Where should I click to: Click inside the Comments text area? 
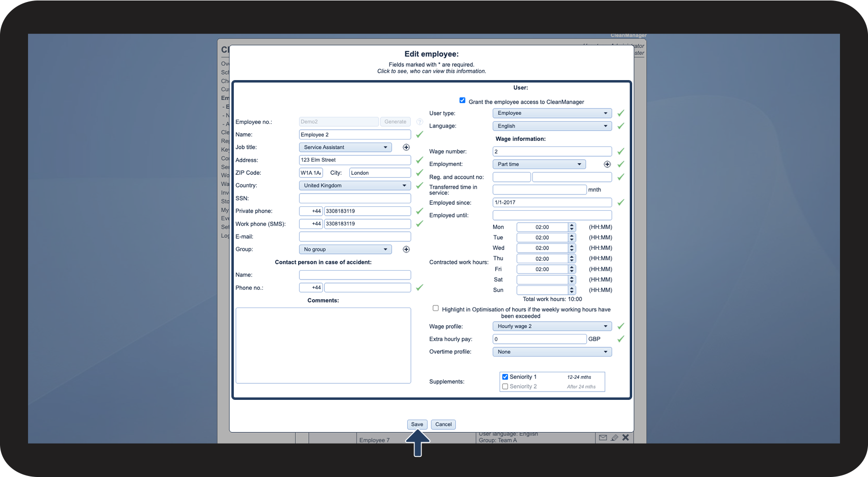pos(323,345)
